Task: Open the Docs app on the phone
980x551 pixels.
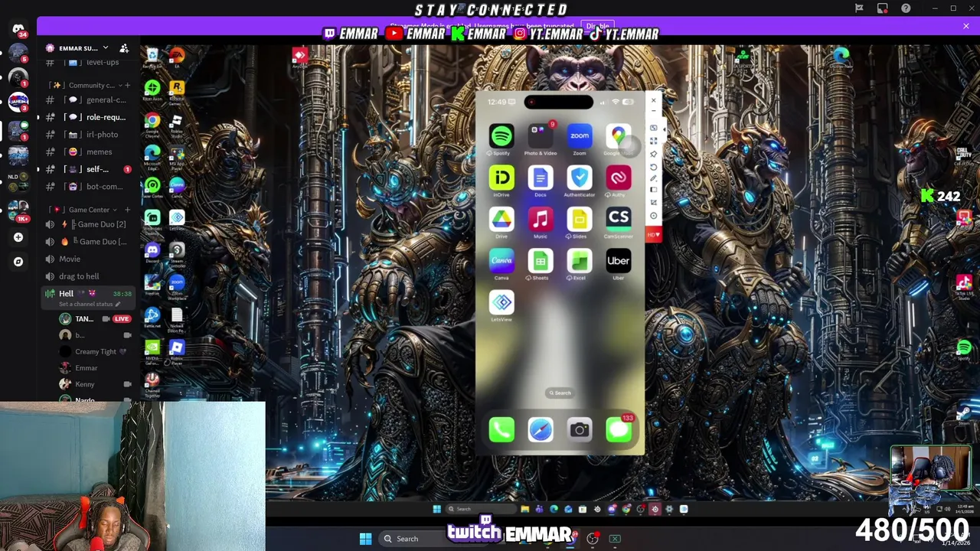Action: point(541,178)
